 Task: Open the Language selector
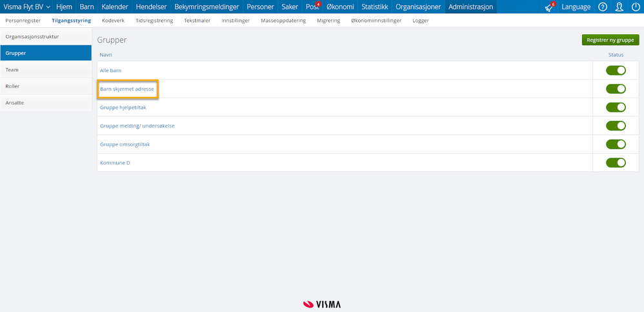(576, 7)
